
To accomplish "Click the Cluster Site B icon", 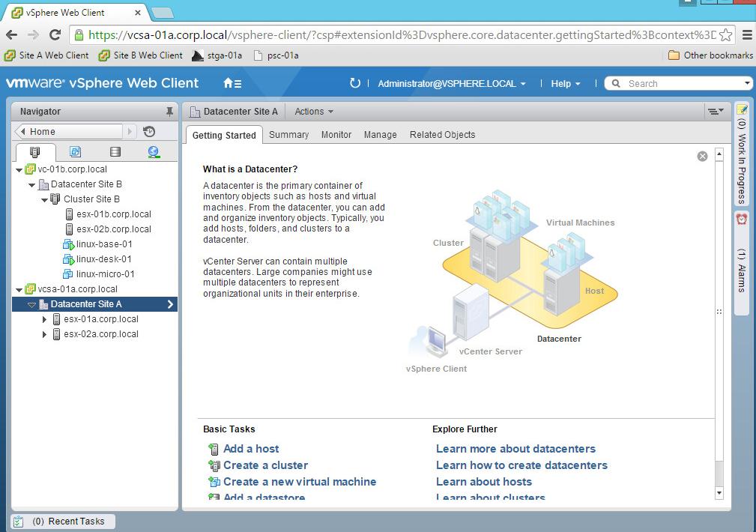I will tap(55, 199).
